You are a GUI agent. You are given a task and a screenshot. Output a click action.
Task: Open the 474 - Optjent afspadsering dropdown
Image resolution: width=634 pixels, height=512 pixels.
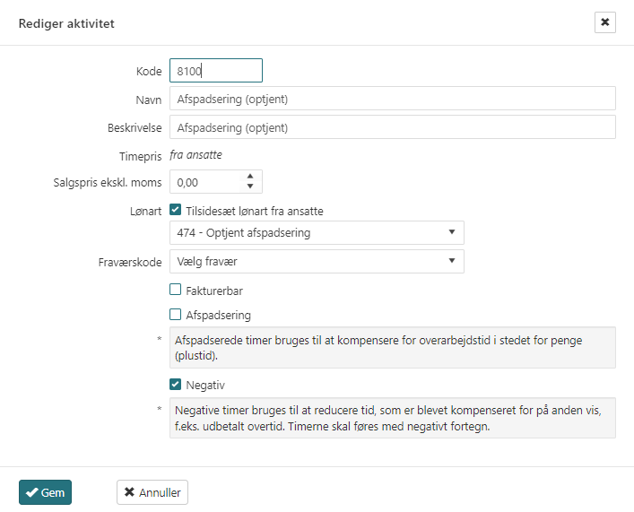click(316, 233)
